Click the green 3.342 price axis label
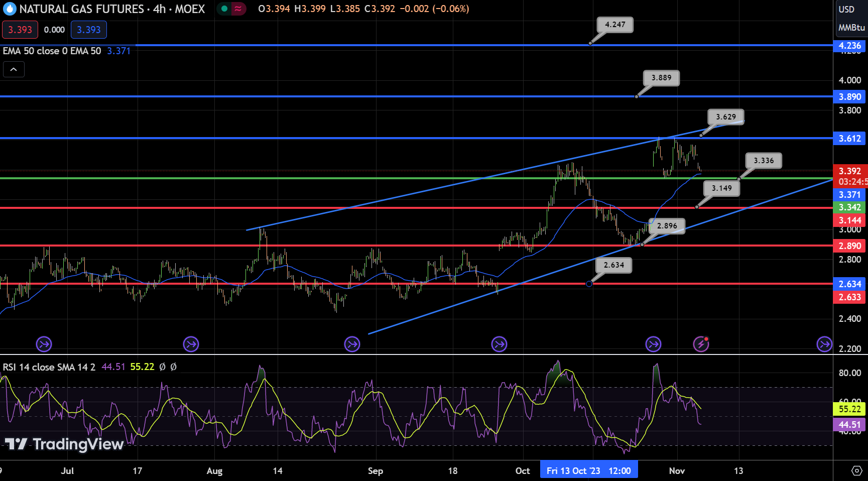Image resolution: width=868 pixels, height=481 pixels. click(849, 207)
